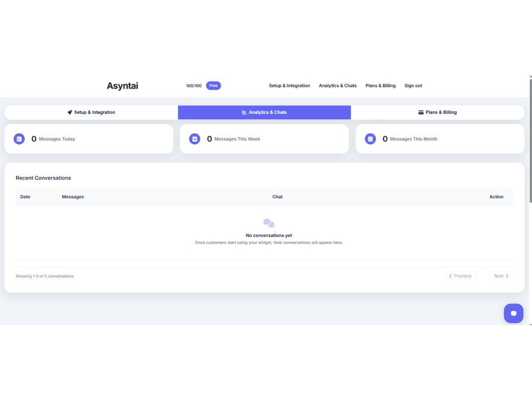Switch to the Setup & Integration tab
The height and width of the screenshot is (400, 532).
coord(91,113)
